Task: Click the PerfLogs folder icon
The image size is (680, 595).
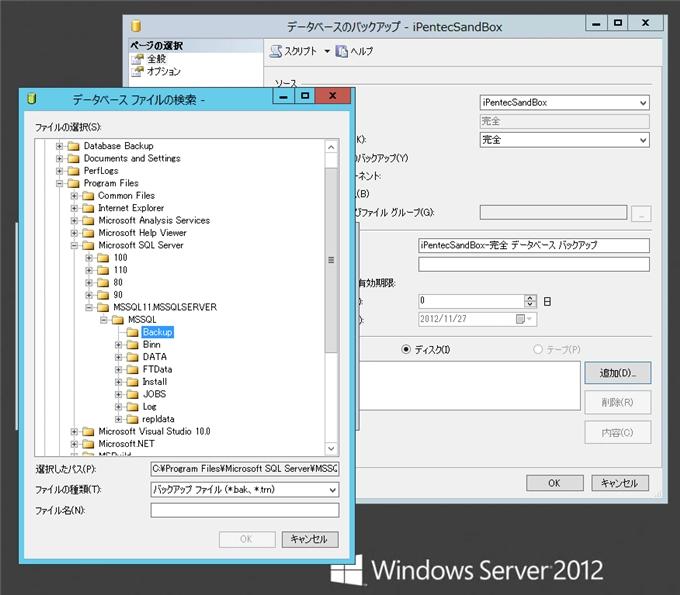Action: point(74,171)
